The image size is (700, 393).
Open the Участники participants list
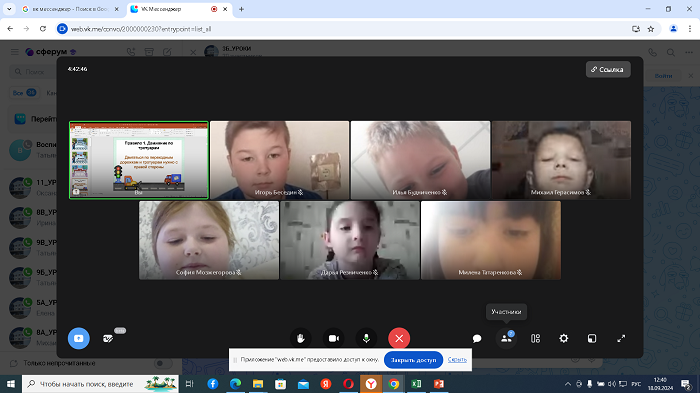(x=506, y=339)
